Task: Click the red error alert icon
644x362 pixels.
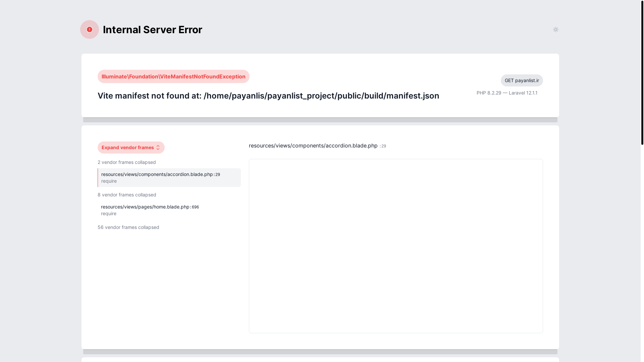Action: pyautogui.click(x=90, y=29)
